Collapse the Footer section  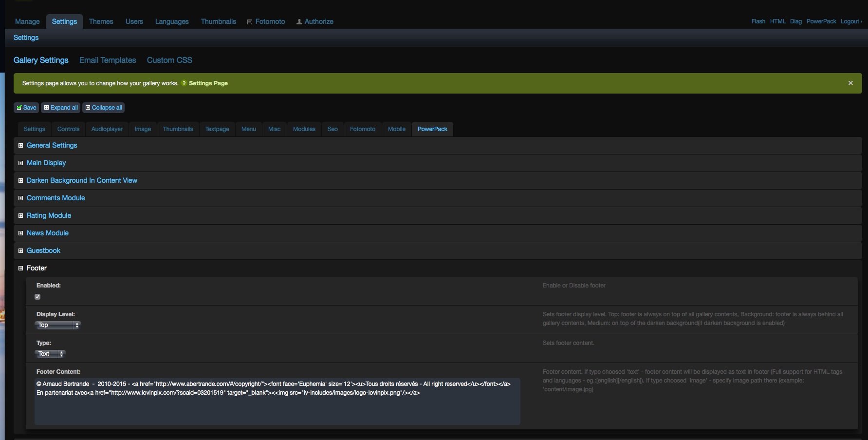click(37, 268)
